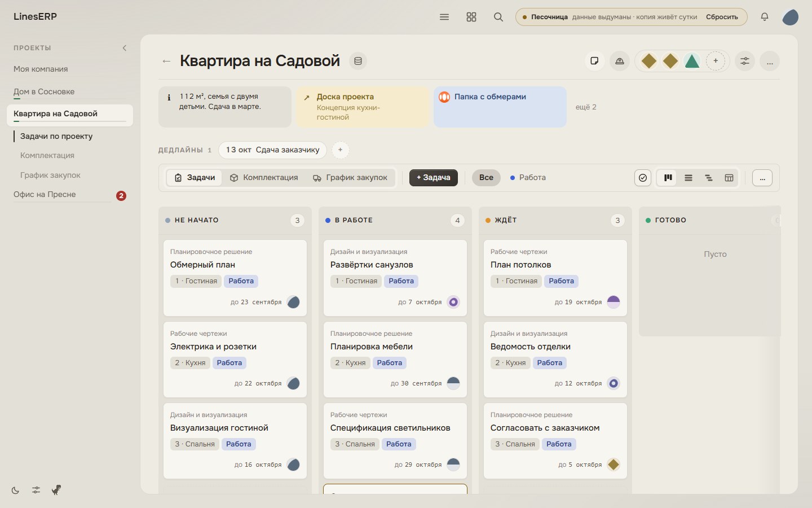This screenshot has height=508, width=812.
Task: Open the hamburger menu in the top bar
Action: point(444,17)
